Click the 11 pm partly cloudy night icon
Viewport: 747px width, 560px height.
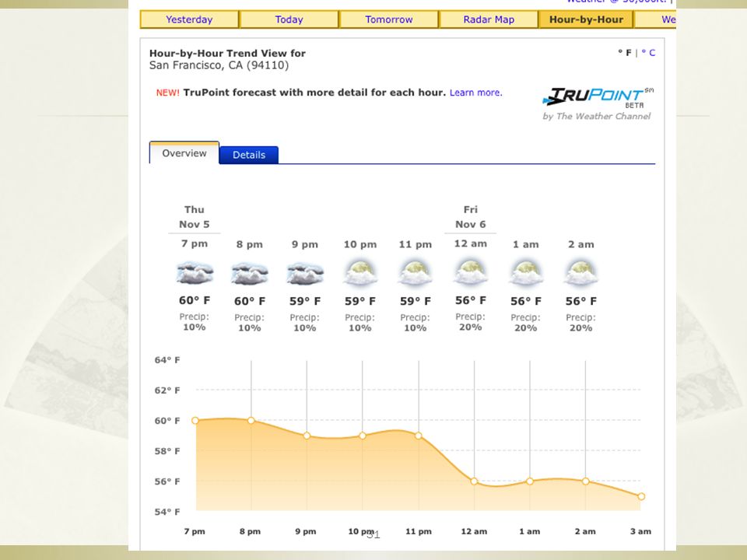pos(416,273)
